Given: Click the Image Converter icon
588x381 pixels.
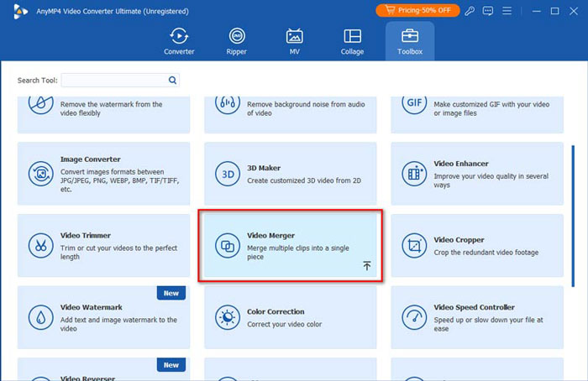Looking at the screenshot, I should coord(40,174).
